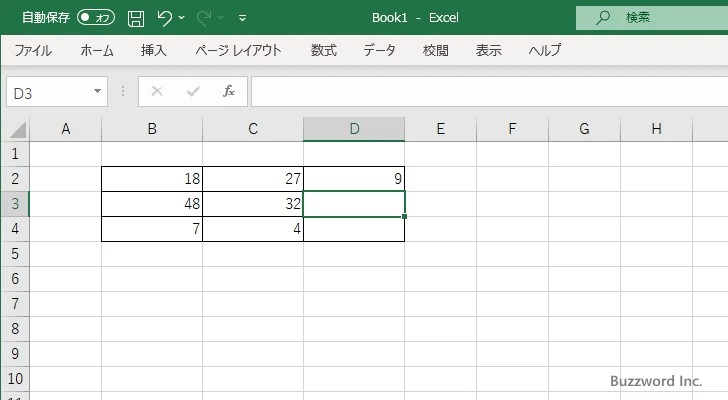Open the 数式 ribbon tab

coord(323,50)
